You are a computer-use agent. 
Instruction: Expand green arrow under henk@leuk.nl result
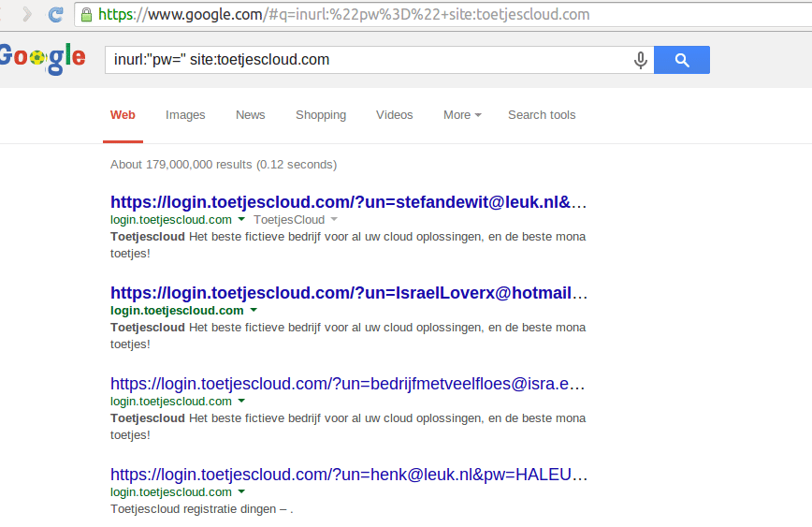coord(241,491)
